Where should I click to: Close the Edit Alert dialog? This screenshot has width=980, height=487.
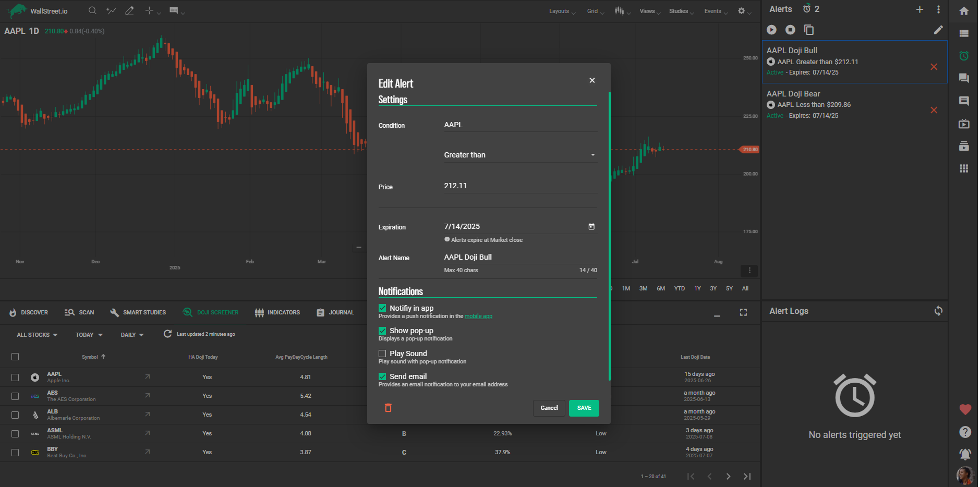click(592, 80)
